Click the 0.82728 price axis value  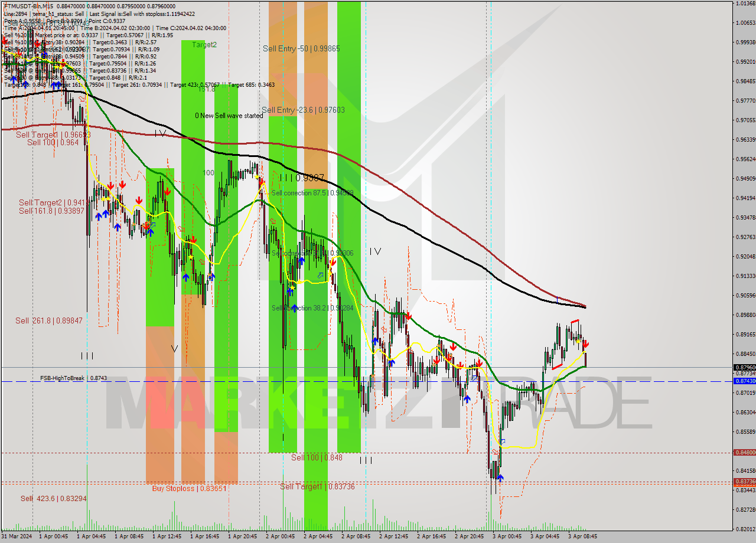[746, 509]
